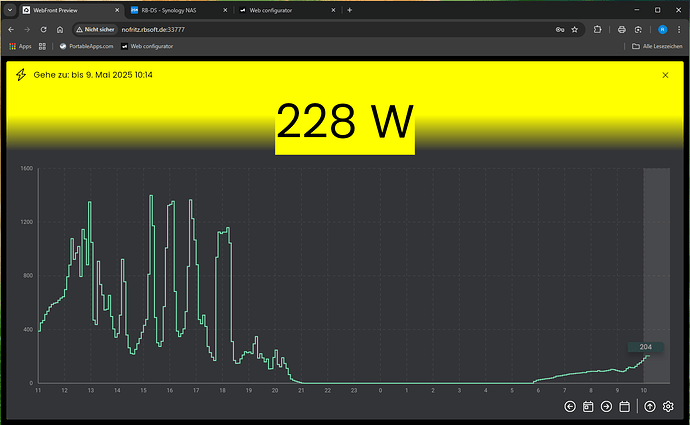This screenshot has width=690, height=425.
Task: Close the Web configurator browser tab
Action: click(x=333, y=10)
